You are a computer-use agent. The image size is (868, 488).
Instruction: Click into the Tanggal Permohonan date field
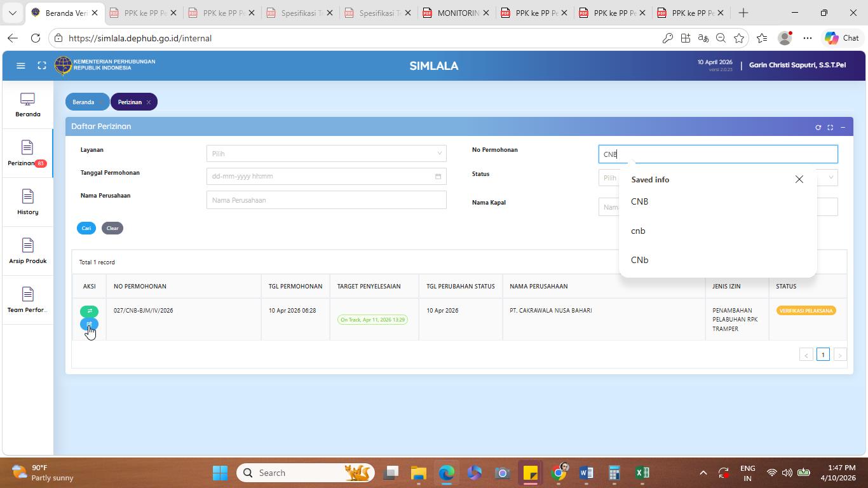326,176
